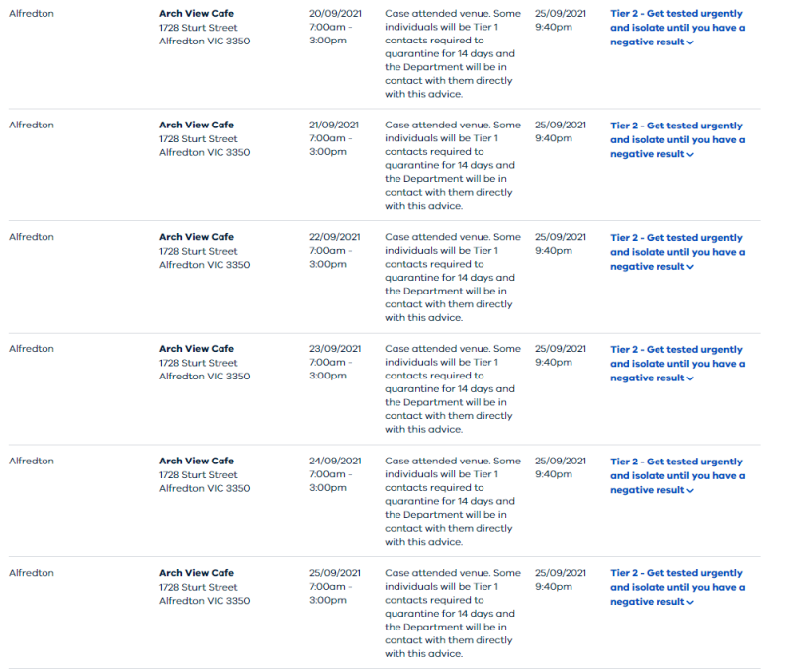Expand Tier 2 advice for 22/09/2021 exposure
Image resolution: width=791 pixels, height=672 pixels.
point(677,252)
